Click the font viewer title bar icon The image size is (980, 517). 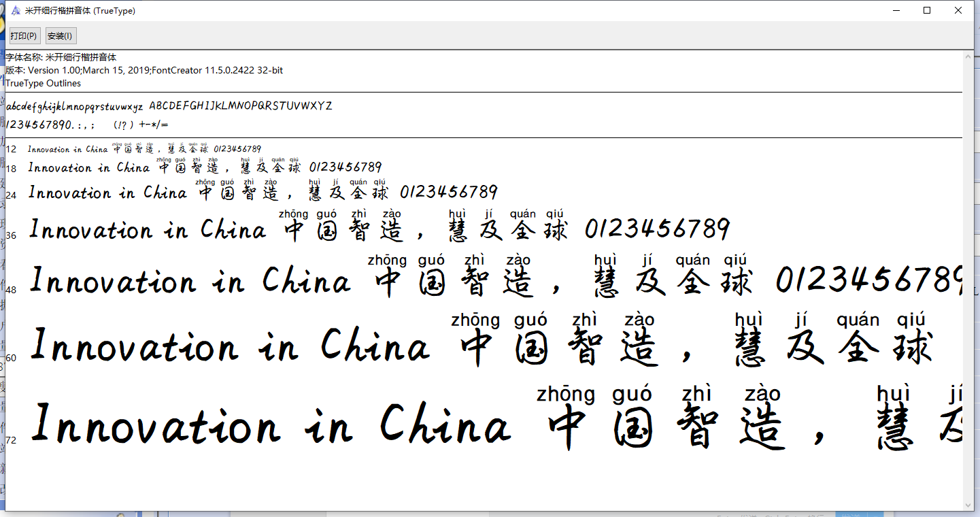click(16, 11)
